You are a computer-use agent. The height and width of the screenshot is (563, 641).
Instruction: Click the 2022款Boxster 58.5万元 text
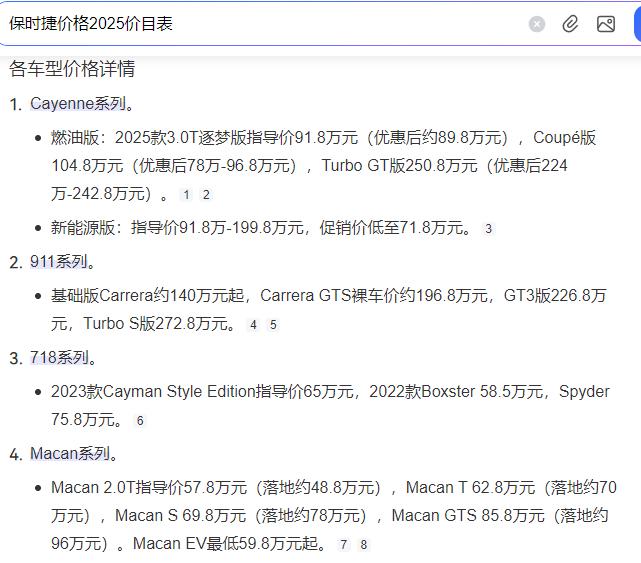pos(456,391)
